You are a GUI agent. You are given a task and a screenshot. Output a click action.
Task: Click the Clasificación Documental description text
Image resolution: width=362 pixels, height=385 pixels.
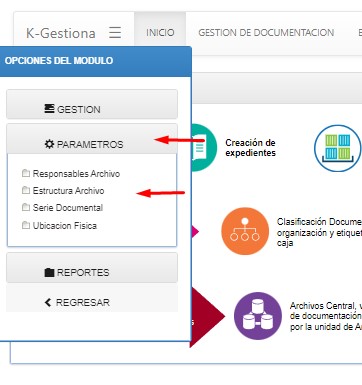[319, 232]
